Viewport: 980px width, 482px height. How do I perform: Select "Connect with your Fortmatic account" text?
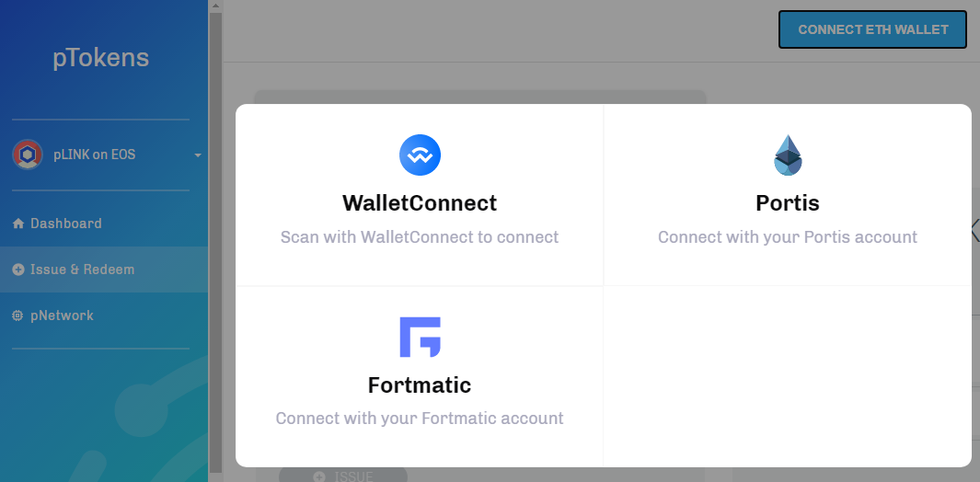420,419
